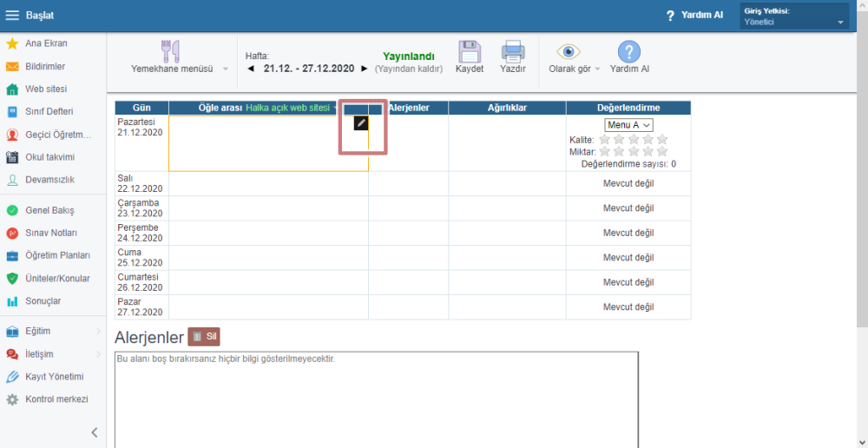The image size is (868, 448).
Task: Open Eğitim book icon in sidebar
Action: (x=12, y=332)
